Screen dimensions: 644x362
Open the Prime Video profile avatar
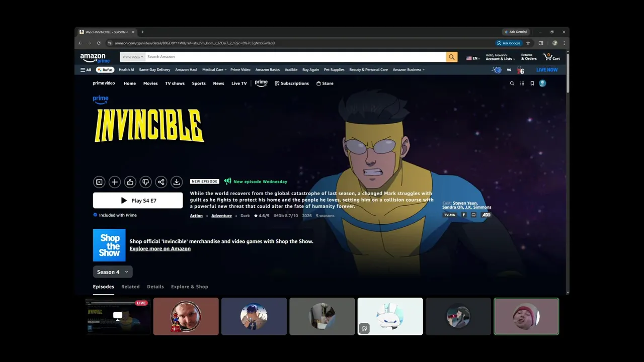pyautogui.click(x=542, y=83)
